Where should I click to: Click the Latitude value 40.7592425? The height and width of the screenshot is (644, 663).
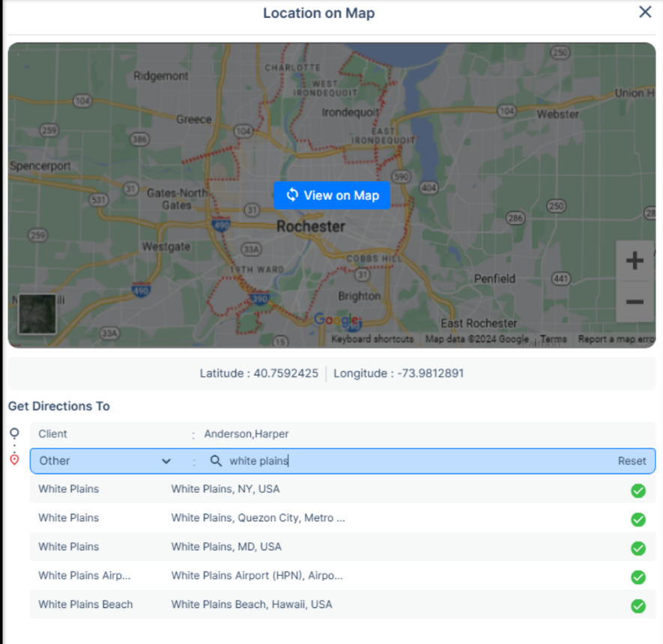pos(285,374)
